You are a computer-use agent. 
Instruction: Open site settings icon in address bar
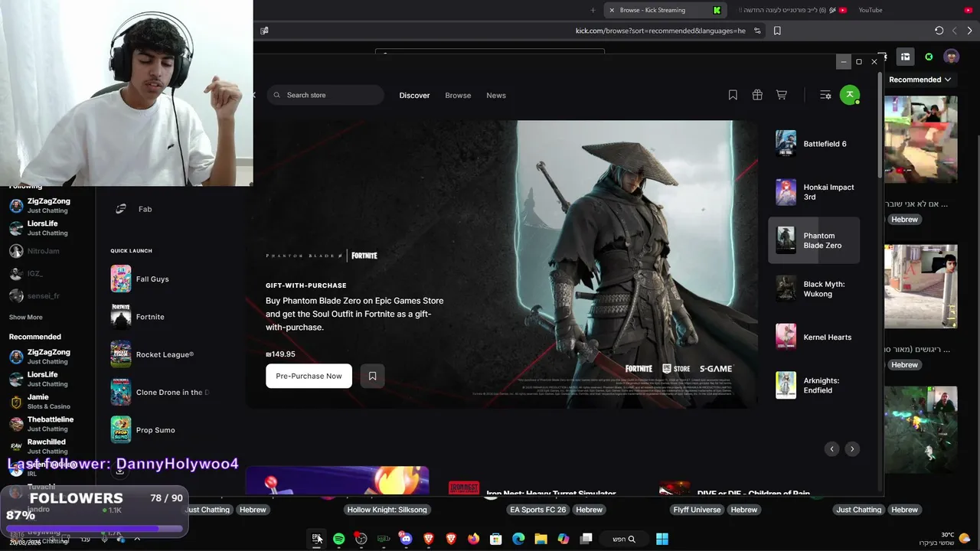pos(757,31)
